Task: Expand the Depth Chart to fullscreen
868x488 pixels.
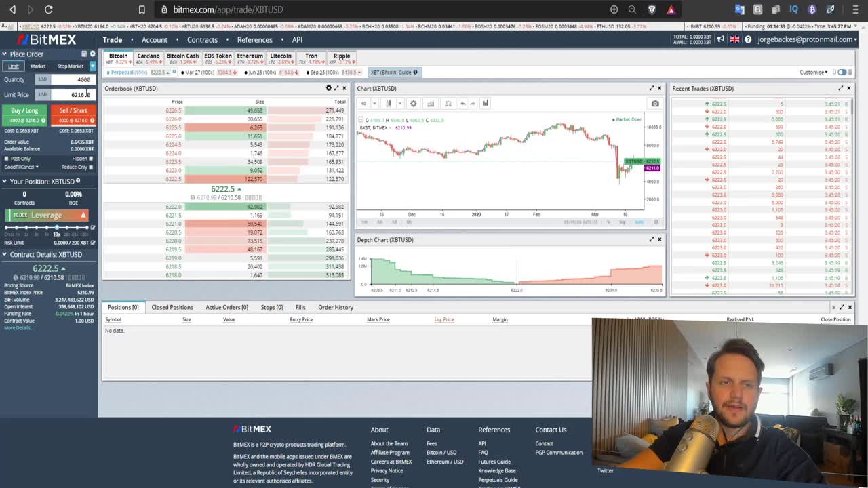Action: click(x=652, y=239)
